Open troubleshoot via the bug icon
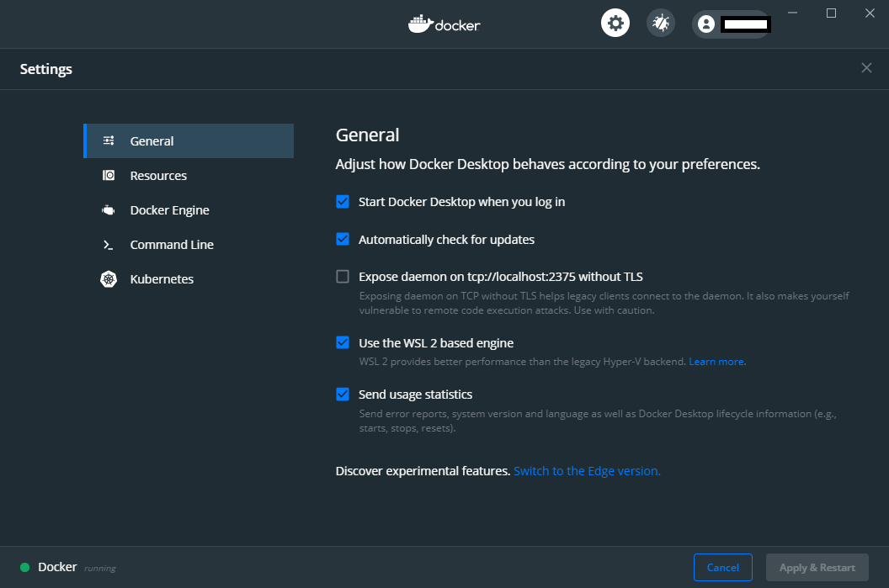Screen dimensions: 889x588 coord(661,24)
